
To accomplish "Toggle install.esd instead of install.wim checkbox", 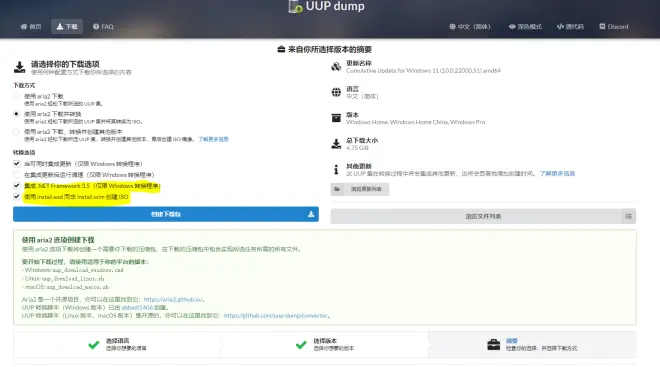I will (x=16, y=197).
